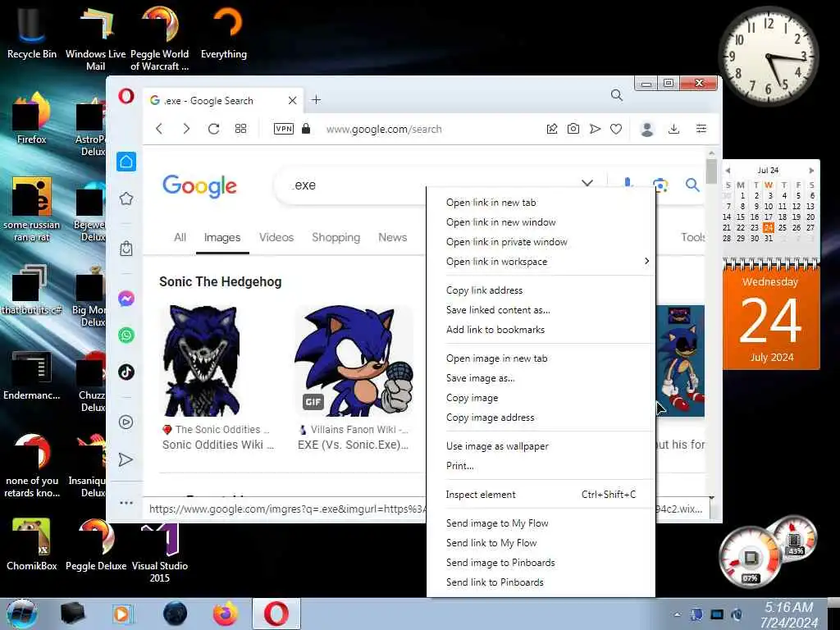
Task: Open the sidebar player icon
Action: (126, 422)
